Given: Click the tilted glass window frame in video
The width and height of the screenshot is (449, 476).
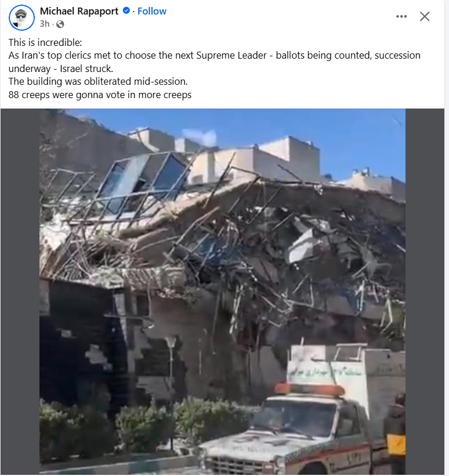Looking at the screenshot, I should coord(143,182).
